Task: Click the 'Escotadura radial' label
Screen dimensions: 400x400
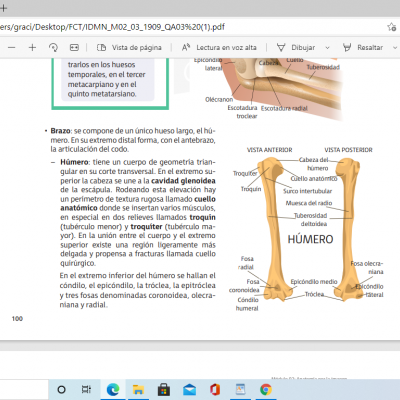Action: tap(284, 108)
